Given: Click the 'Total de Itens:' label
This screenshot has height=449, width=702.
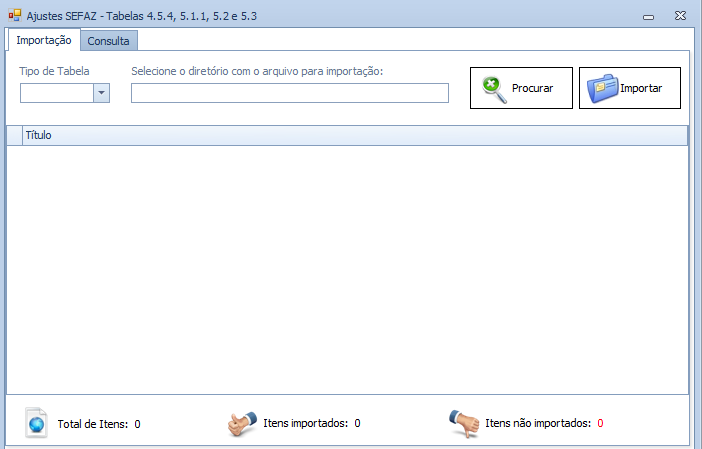Looking at the screenshot, I should tap(93, 424).
